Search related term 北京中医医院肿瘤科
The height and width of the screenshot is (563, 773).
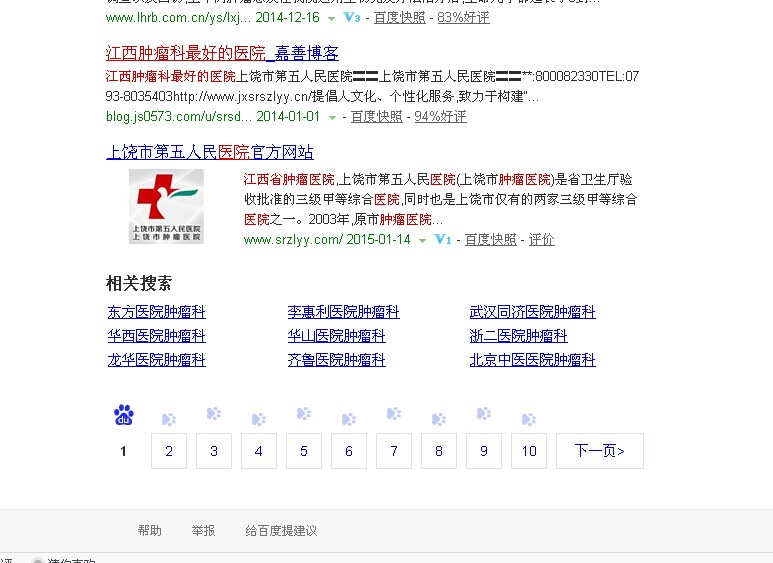point(532,359)
